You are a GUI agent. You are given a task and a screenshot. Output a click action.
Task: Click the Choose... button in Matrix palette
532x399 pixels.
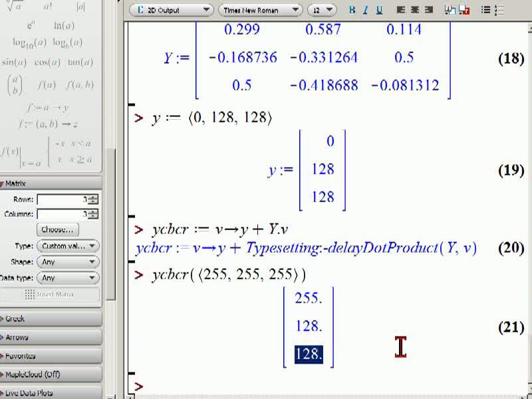pos(57,229)
